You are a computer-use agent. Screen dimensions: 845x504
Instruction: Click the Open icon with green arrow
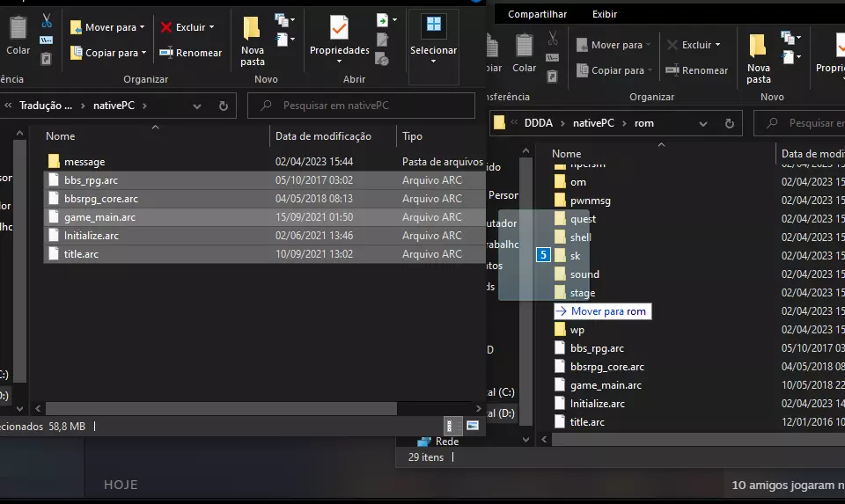point(382,20)
